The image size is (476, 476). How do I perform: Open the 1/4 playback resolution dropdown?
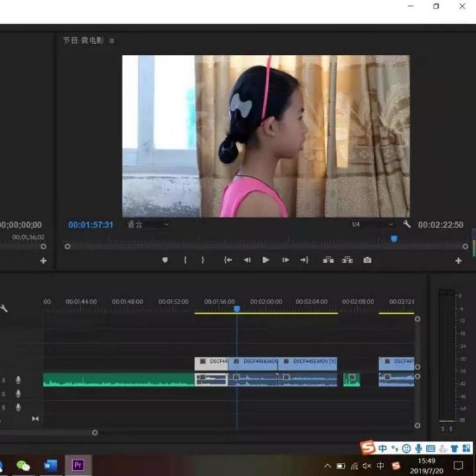click(373, 224)
